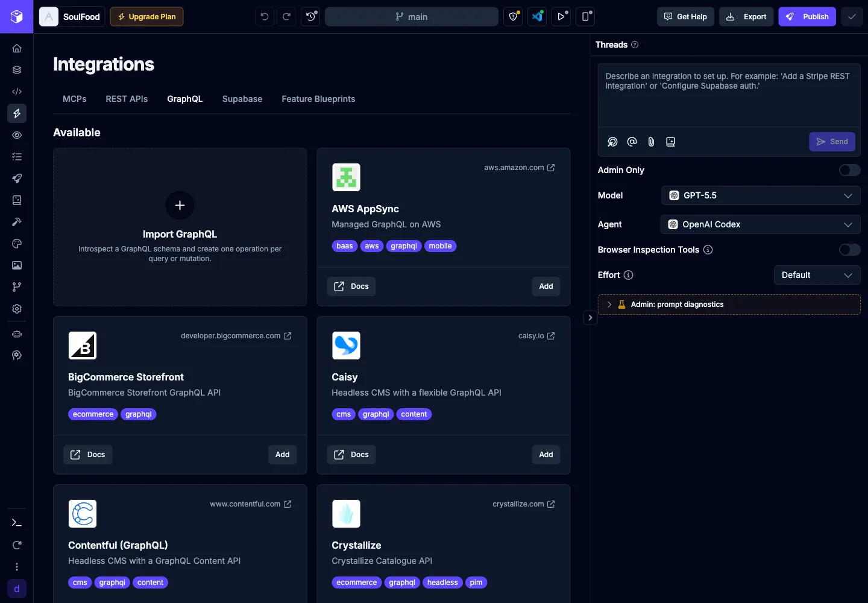868x603 pixels.
Task: Open the Agent dropdown showing OpenAI Codex
Action: point(761,224)
